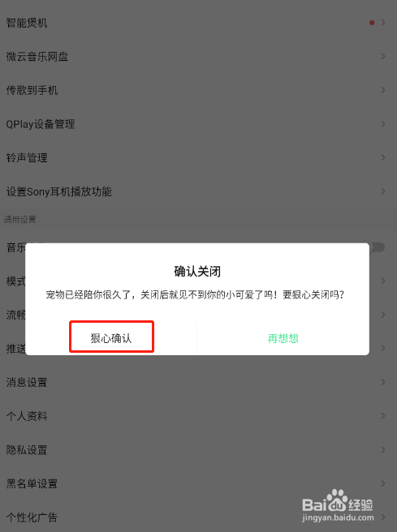Tap the chevron for 设置Sony耳机播放功能
The width and height of the screenshot is (397, 532).
[383, 191]
